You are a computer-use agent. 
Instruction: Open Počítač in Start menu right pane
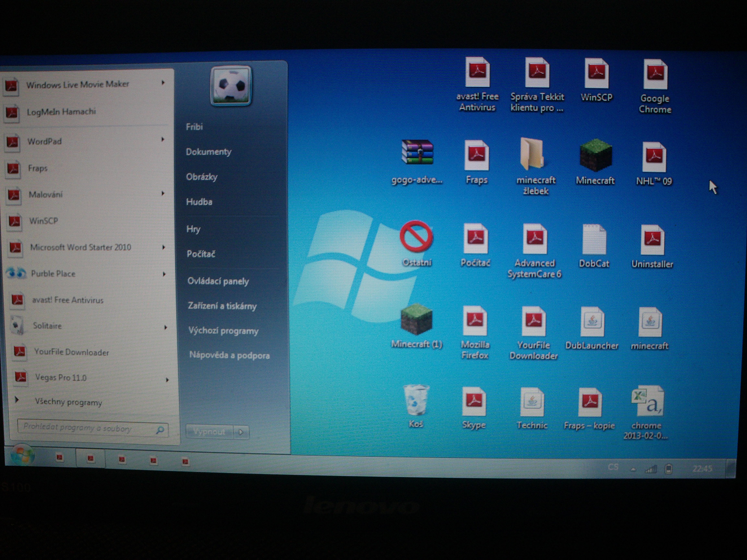coord(201,254)
